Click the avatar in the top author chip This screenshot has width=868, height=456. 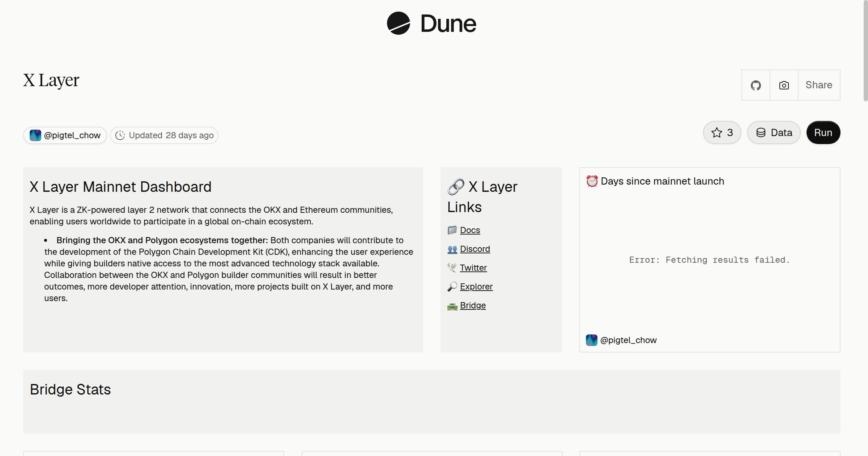point(35,135)
